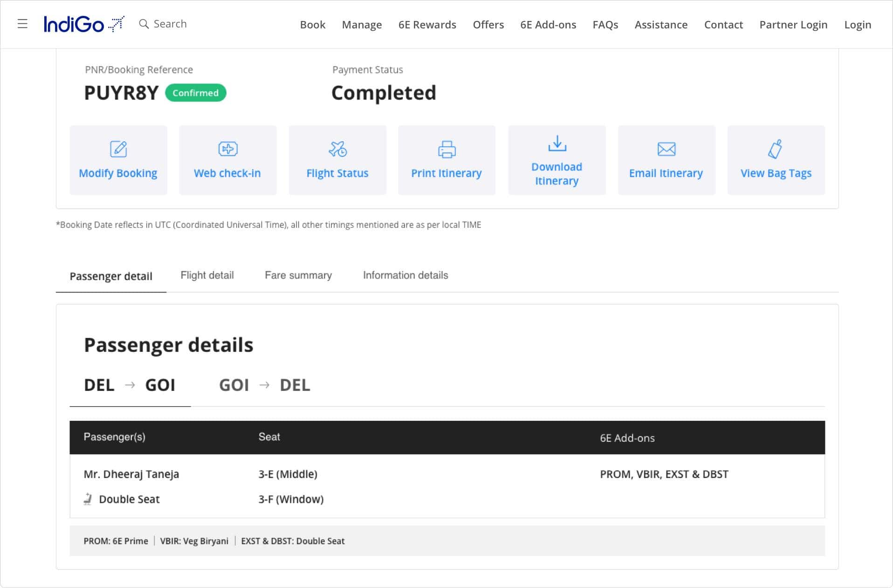Open the hamburger menu icon
The width and height of the screenshot is (893, 588).
pyautogui.click(x=22, y=24)
